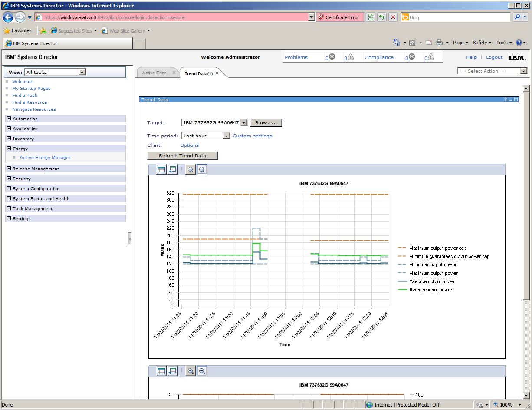
Task: Click Refresh Trend Data button
Action: (x=182, y=155)
